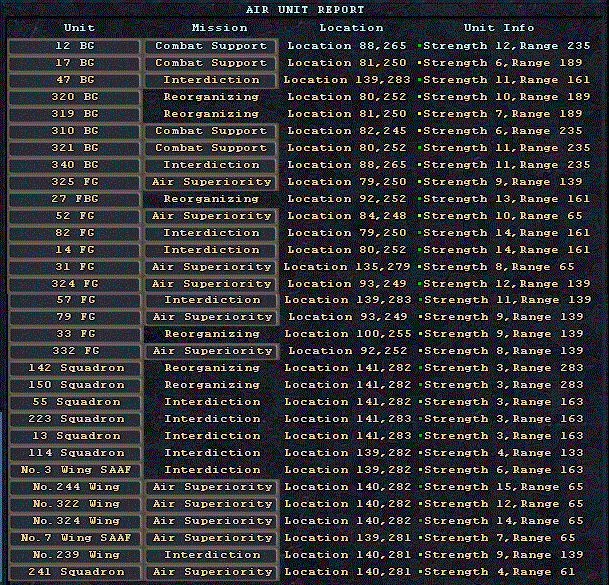Select the No. 3 Wing SAAF unit
The width and height of the screenshot is (609, 585).
[75, 470]
